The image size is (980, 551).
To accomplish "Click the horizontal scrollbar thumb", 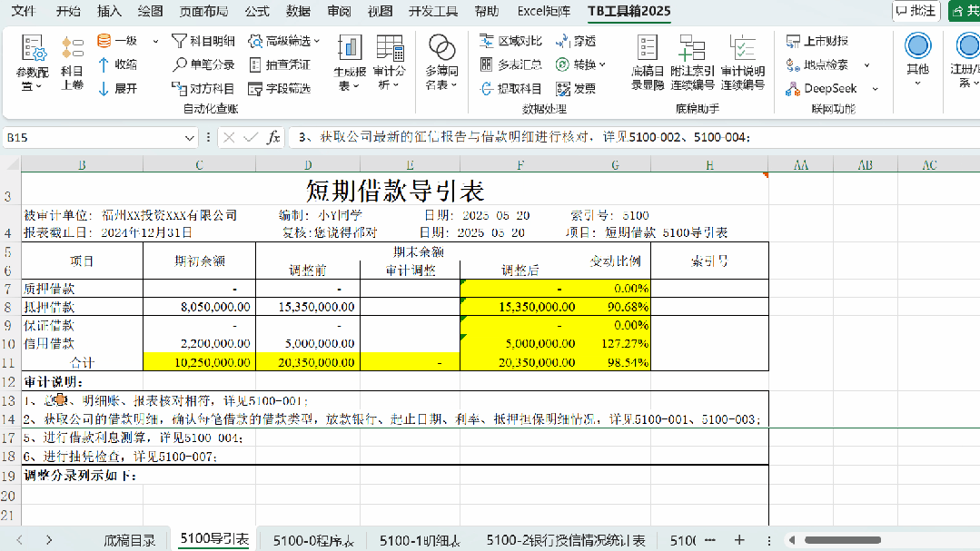I will coord(843,540).
